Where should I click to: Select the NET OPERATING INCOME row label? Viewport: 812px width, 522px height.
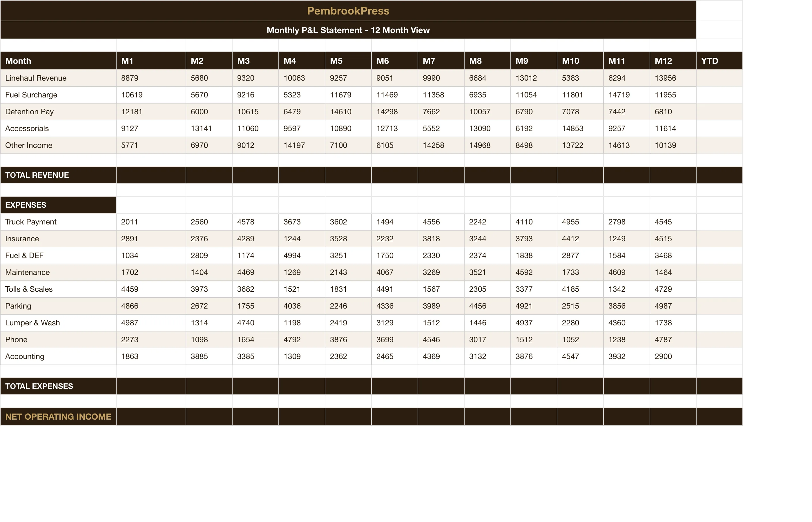58,416
